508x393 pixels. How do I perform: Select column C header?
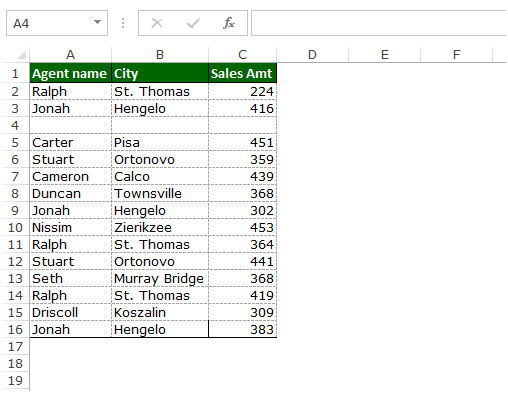242,55
